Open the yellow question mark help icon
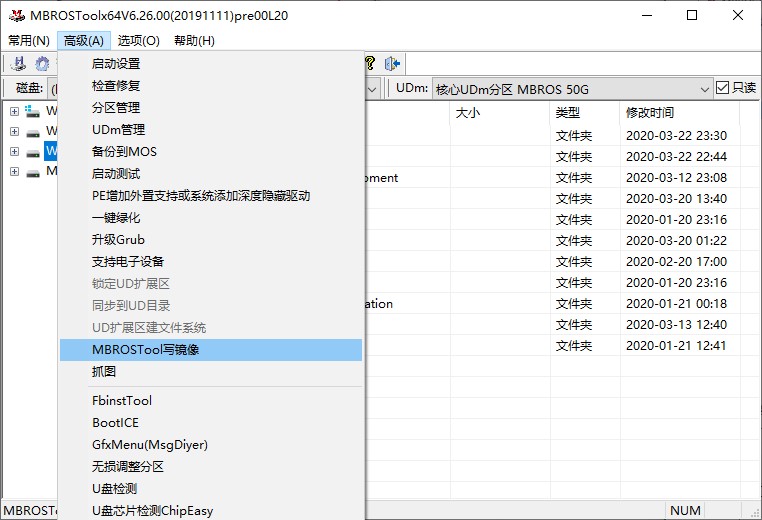Image resolution: width=762 pixels, height=520 pixels. [x=370, y=63]
